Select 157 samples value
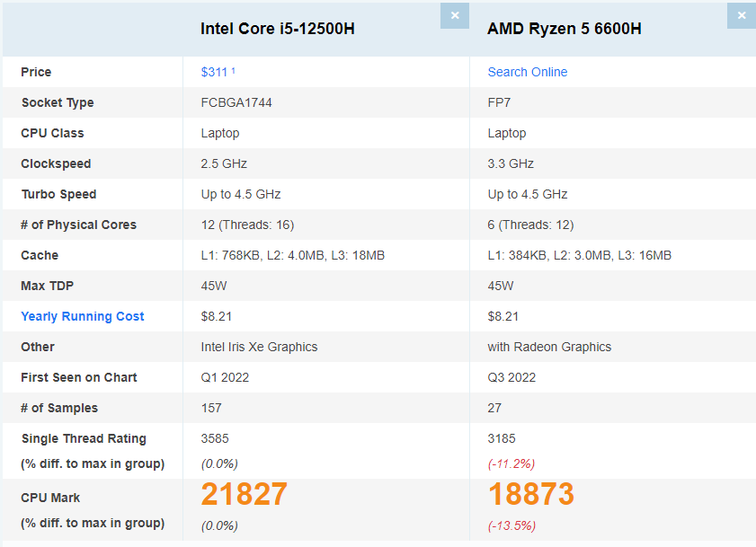This screenshot has height=547, width=756. [x=211, y=408]
